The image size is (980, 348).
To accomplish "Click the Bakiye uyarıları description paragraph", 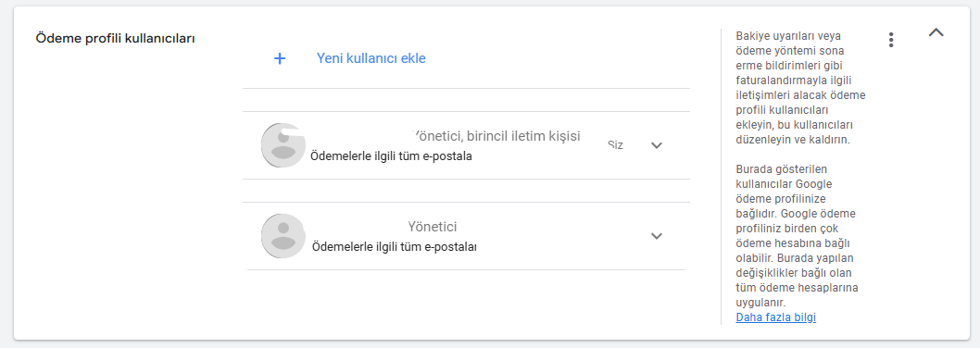I will 800,88.
